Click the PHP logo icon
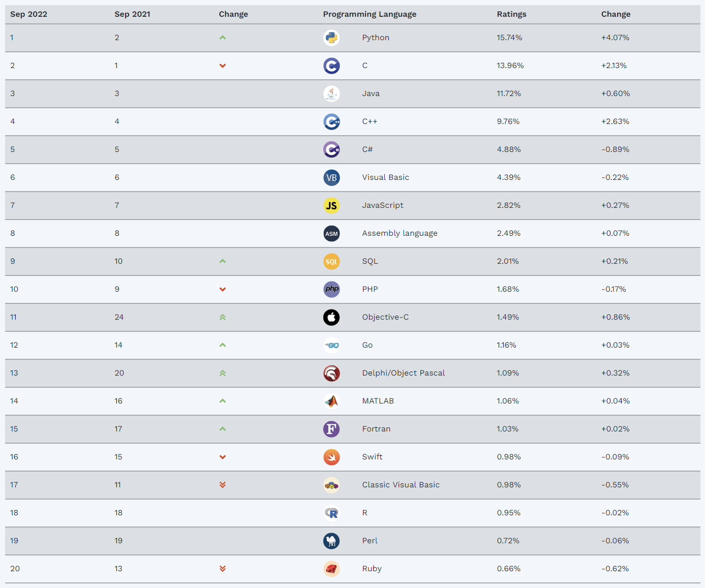This screenshot has width=705, height=588. coord(331,289)
